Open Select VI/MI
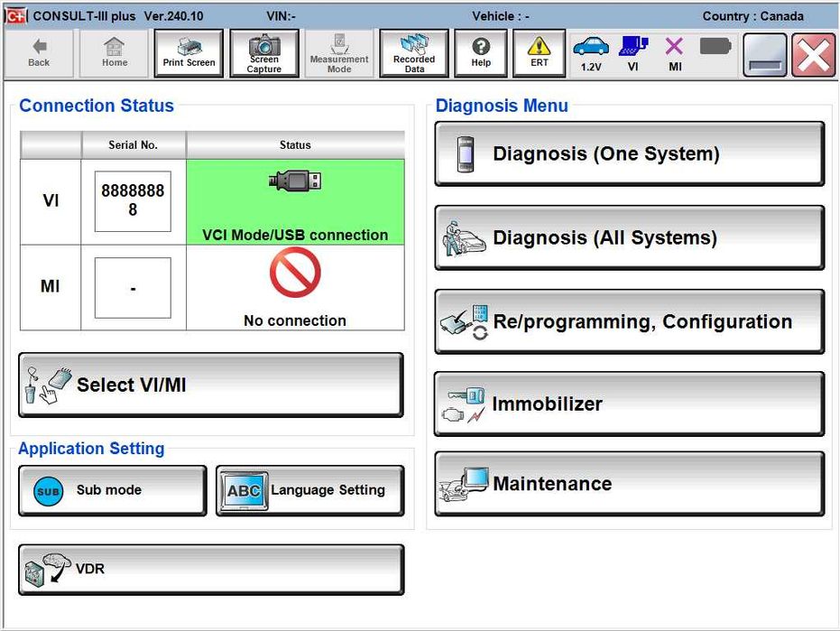This screenshot has height=631, width=840. coord(210,385)
